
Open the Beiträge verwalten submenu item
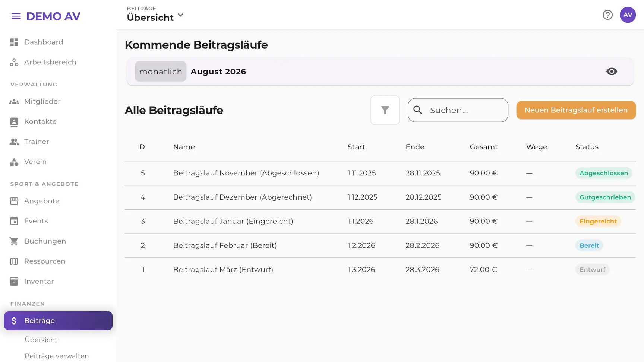57,356
